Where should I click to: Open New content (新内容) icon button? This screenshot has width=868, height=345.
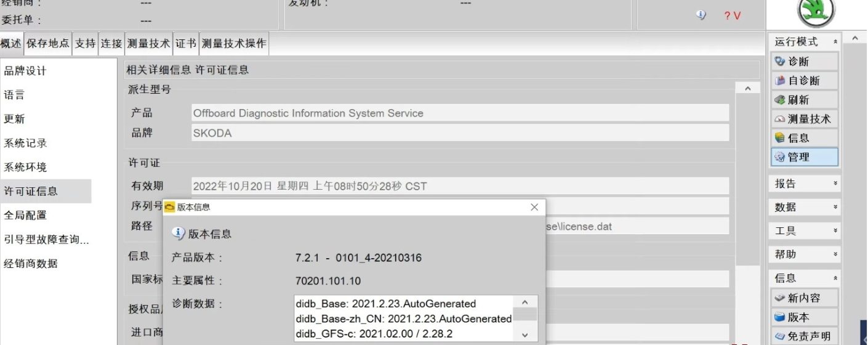click(x=803, y=298)
